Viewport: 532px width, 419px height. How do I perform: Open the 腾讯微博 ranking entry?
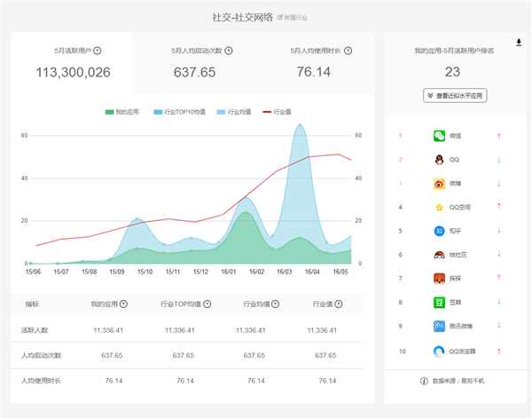click(x=461, y=326)
